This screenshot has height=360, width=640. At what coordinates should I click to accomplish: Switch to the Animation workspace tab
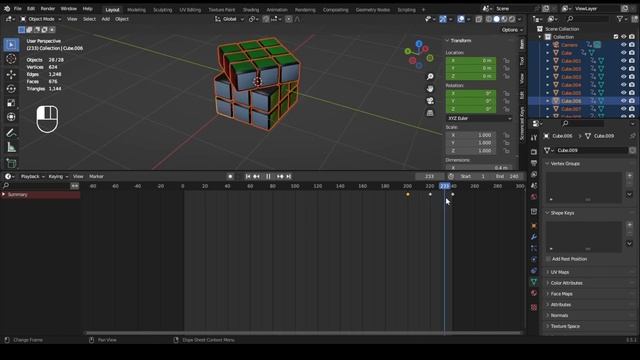pos(277,10)
